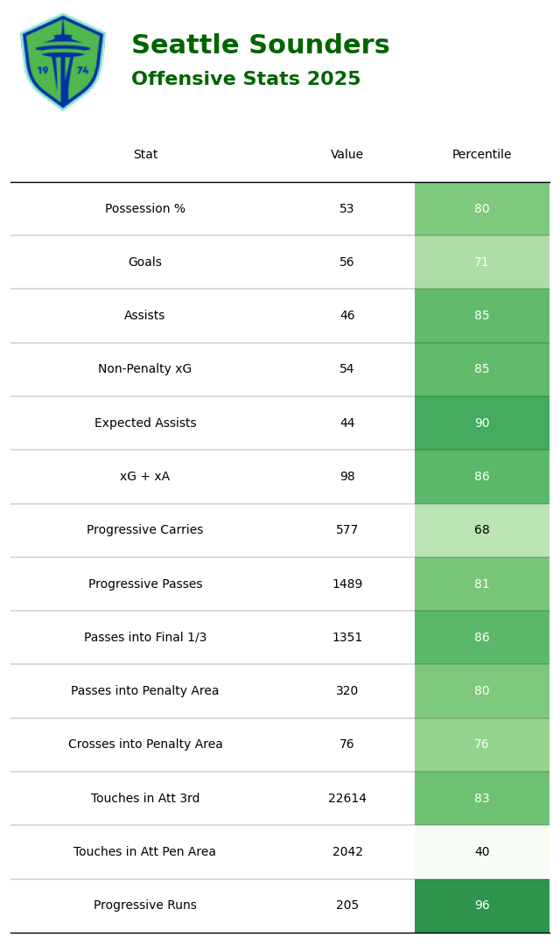The height and width of the screenshot is (944, 560).
Task: Select the Offensive Stats 2025 subtitle
Action: click(246, 80)
